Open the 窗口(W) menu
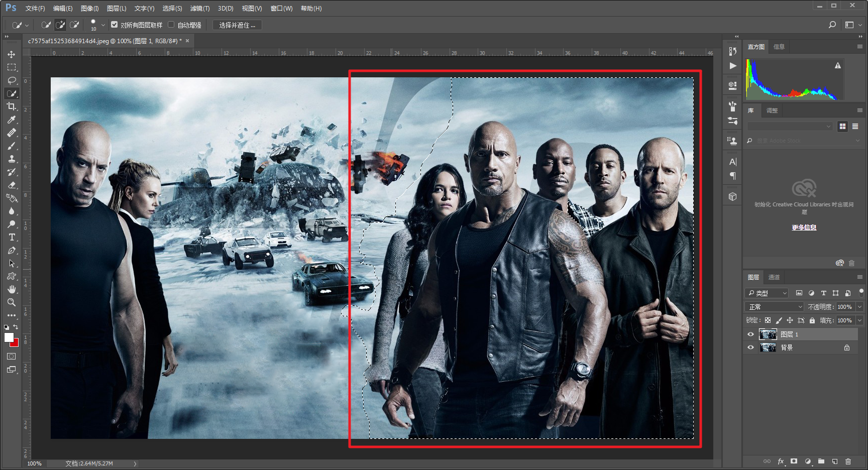 pyautogui.click(x=281, y=9)
